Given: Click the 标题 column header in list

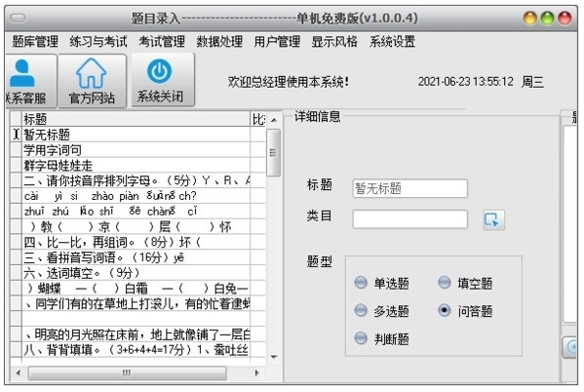Looking at the screenshot, I should [136, 119].
